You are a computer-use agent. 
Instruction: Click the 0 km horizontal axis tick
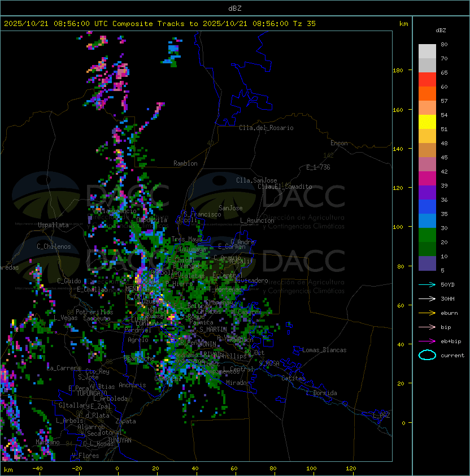tap(117, 469)
